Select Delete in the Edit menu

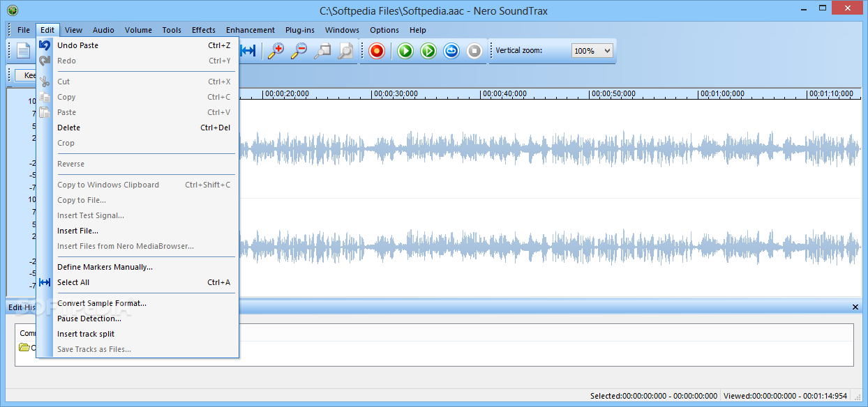click(x=137, y=128)
